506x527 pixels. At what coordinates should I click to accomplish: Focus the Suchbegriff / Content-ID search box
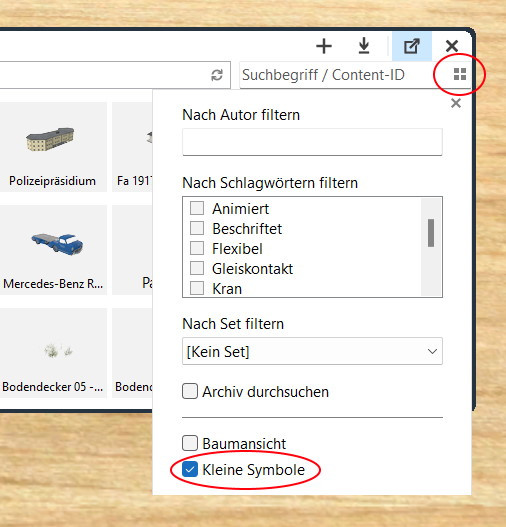coord(337,75)
